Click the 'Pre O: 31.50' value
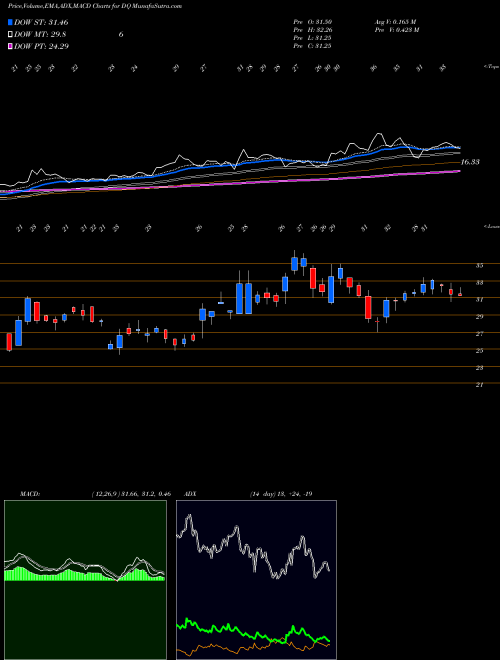The height and width of the screenshot is (660, 500). click(313, 21)
